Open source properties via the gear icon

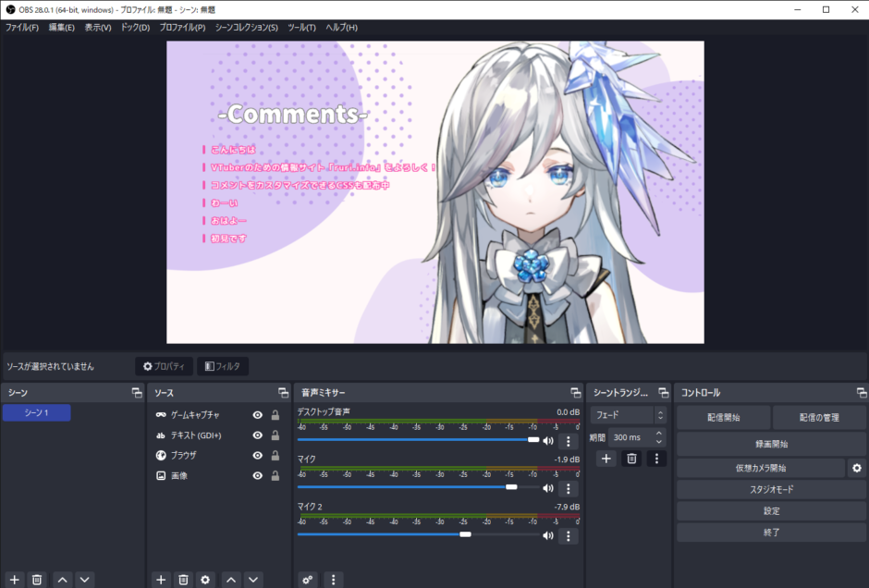point(204,580)
